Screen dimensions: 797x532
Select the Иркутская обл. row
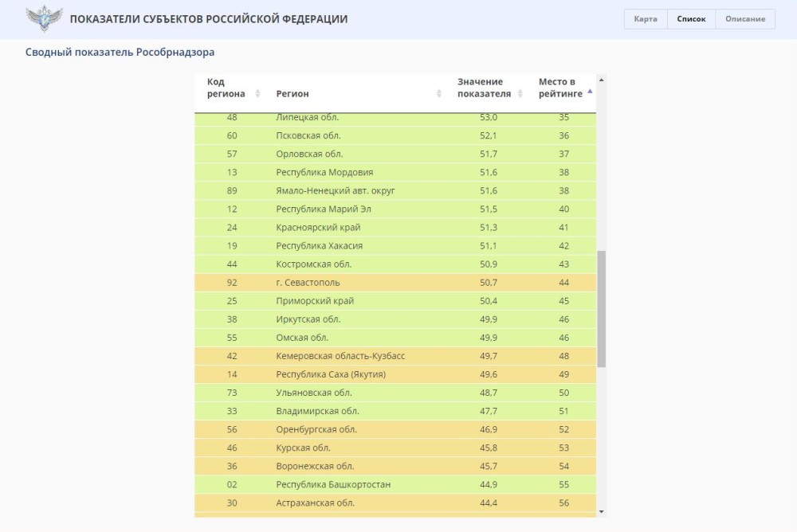(x=395, y=319)
